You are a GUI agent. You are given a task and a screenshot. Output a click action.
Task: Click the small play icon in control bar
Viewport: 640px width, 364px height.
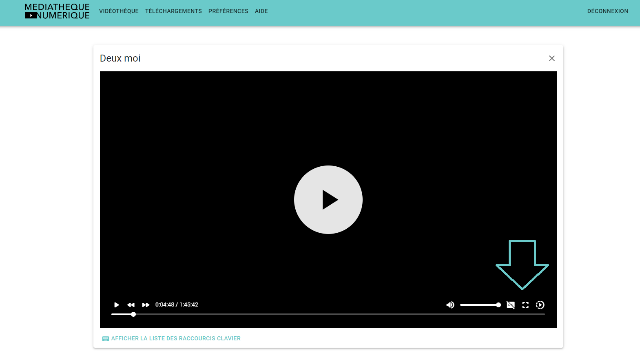(x=117, y=305)
